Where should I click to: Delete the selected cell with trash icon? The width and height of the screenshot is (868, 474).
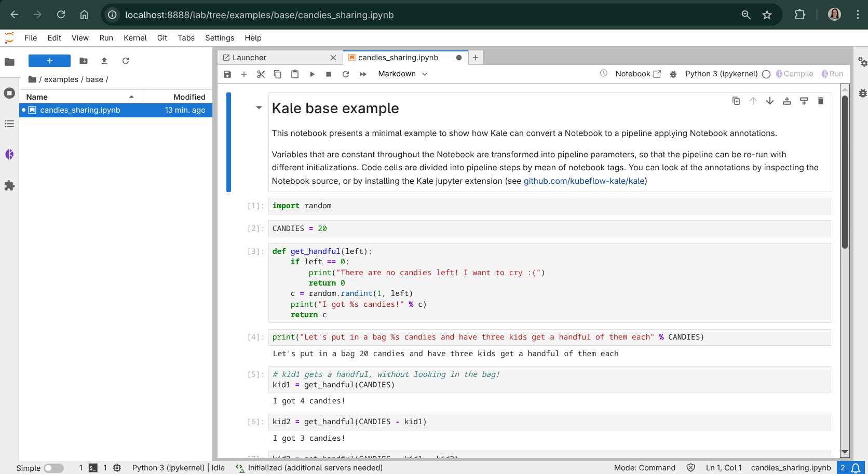821,101
